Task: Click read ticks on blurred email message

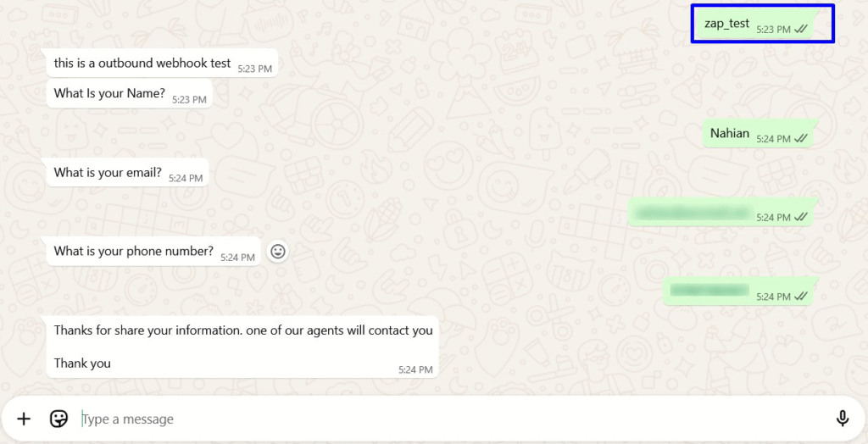Action: pyautogui.click(x=800, y=217)
